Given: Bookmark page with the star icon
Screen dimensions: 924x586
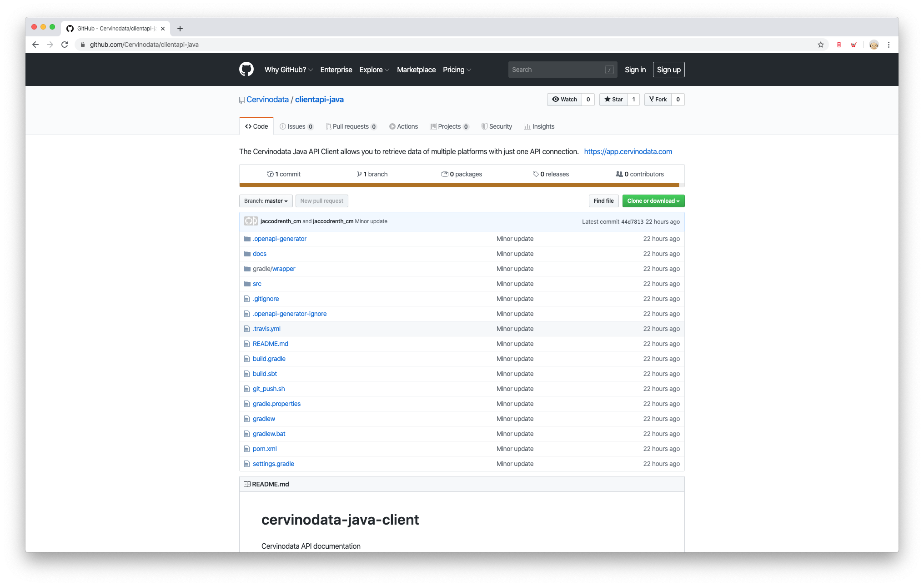Looking at the screenshot, I should 821,45.
